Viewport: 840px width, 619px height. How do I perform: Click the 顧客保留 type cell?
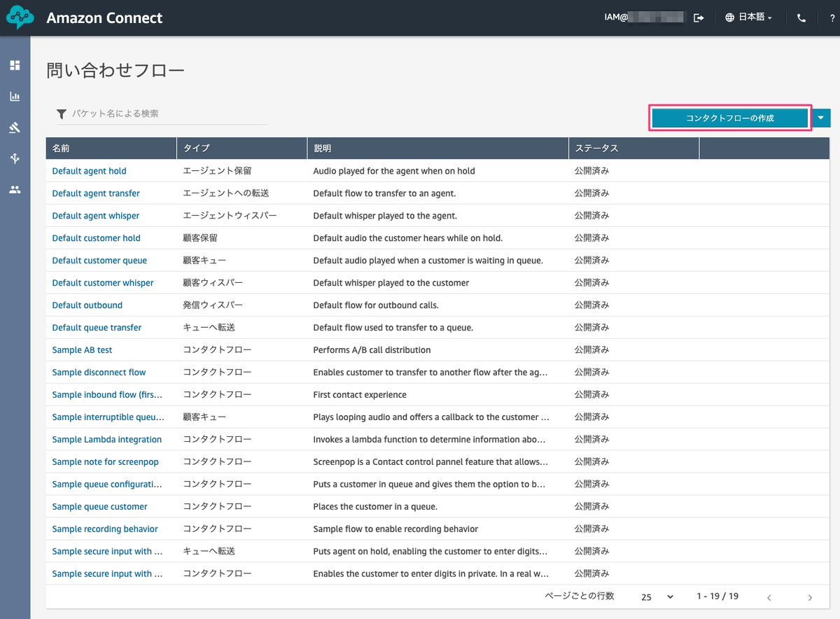coord(200,238)
